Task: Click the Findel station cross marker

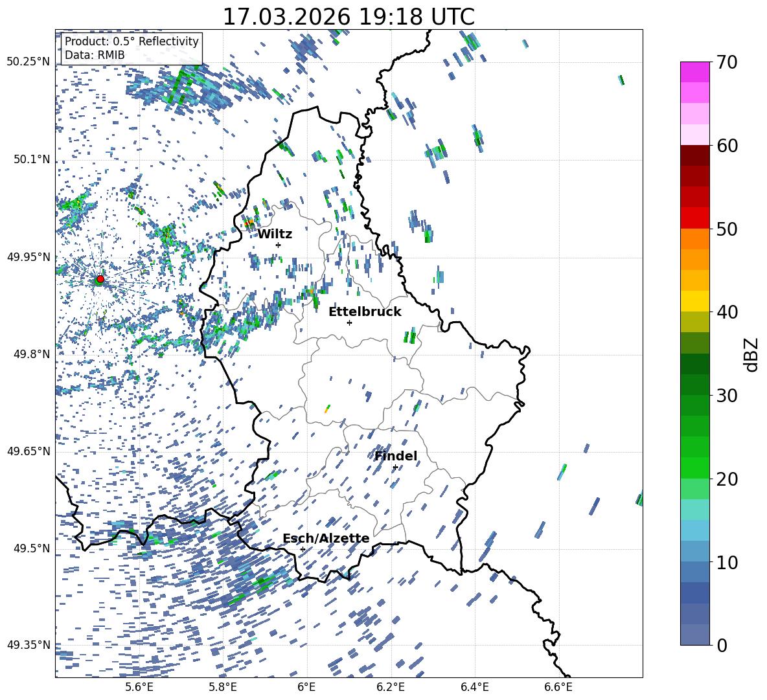Action: coord(395,468)
